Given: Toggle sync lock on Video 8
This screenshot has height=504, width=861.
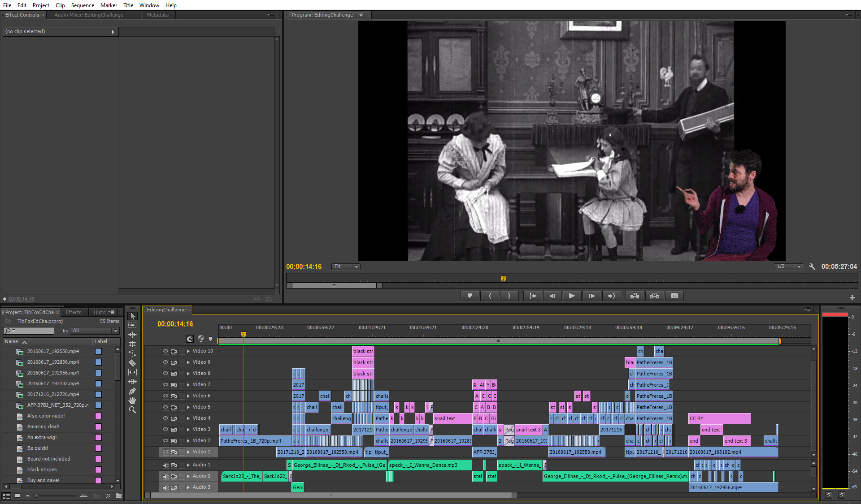Looking at the screenshot, I should [174, 374].
